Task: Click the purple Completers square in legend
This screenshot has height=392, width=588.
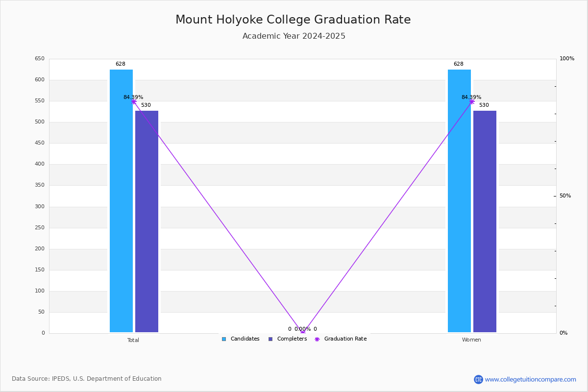Action: coord(270,339)
